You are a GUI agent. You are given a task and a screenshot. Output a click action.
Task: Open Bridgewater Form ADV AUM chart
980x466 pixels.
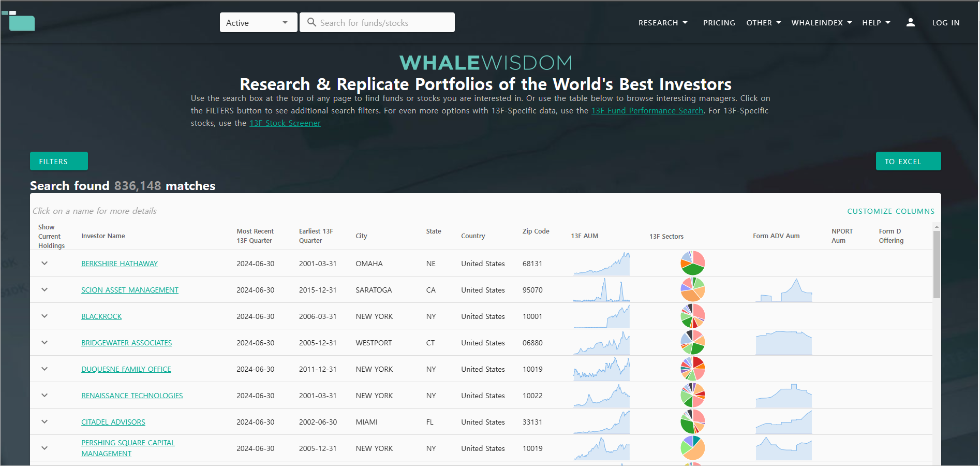783,343
